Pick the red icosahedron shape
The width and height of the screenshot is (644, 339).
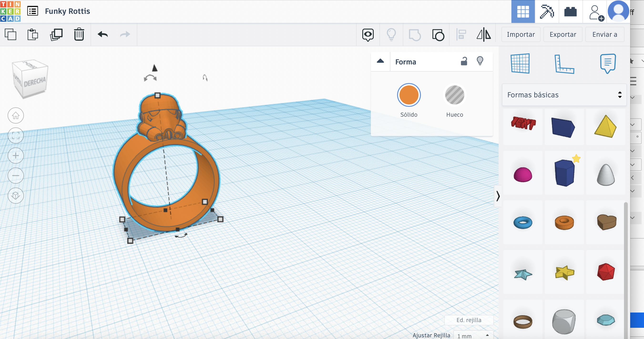click(606, 272)
